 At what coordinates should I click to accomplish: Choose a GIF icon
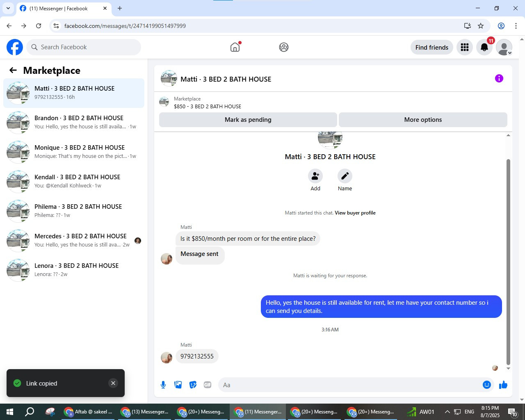tap(208, 385)
